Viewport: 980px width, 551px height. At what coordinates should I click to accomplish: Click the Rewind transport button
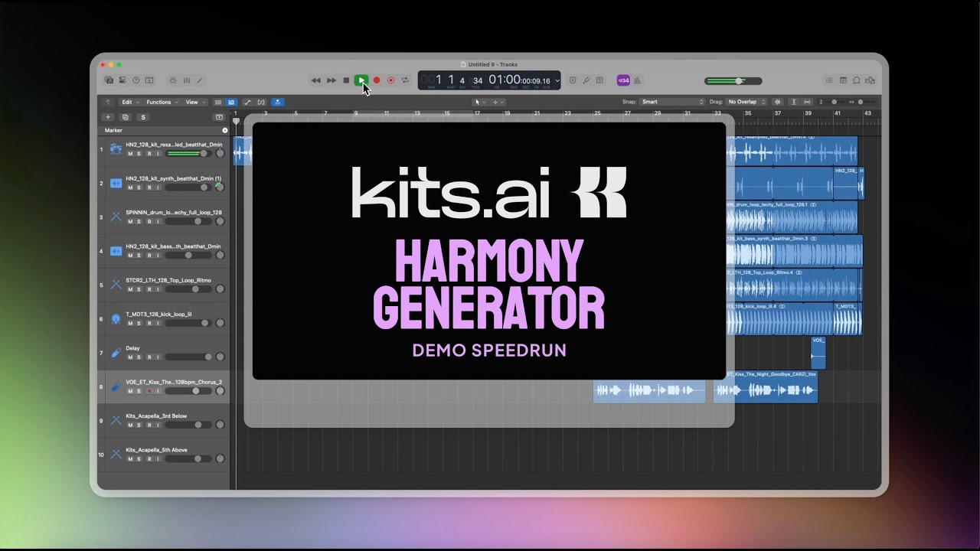pos(315,80)
